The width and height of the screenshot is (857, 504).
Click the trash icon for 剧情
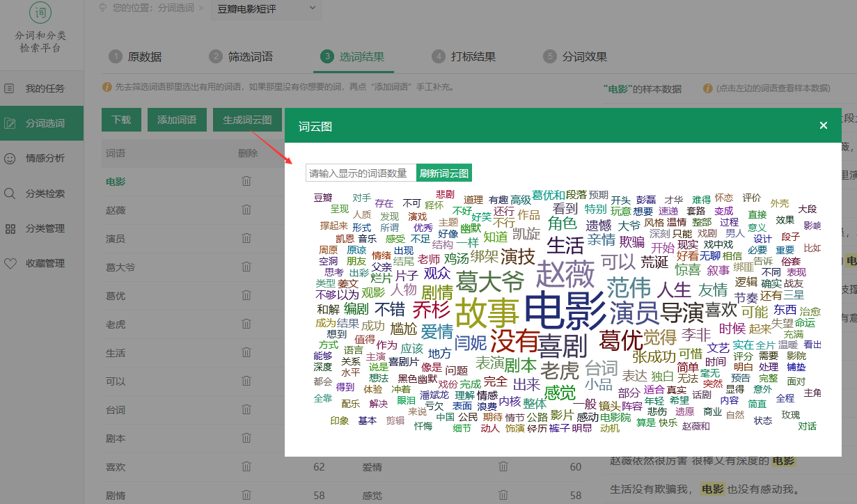(x=246, y=496)
